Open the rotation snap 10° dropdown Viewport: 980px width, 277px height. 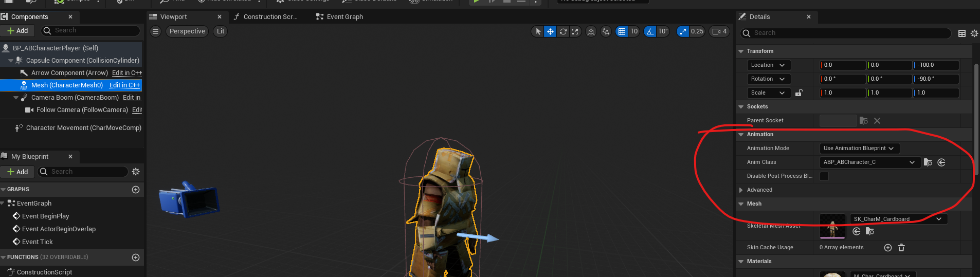point(663,31)
